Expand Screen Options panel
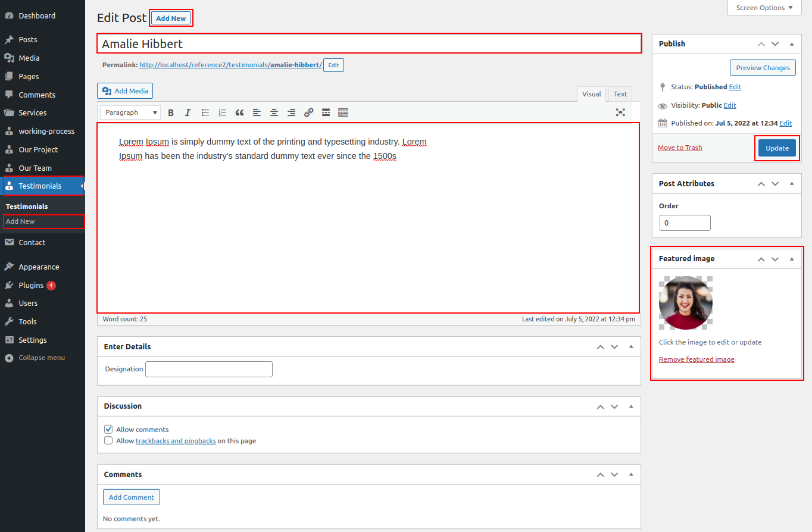Screen dimensions: 812x532 coord(764,8)
